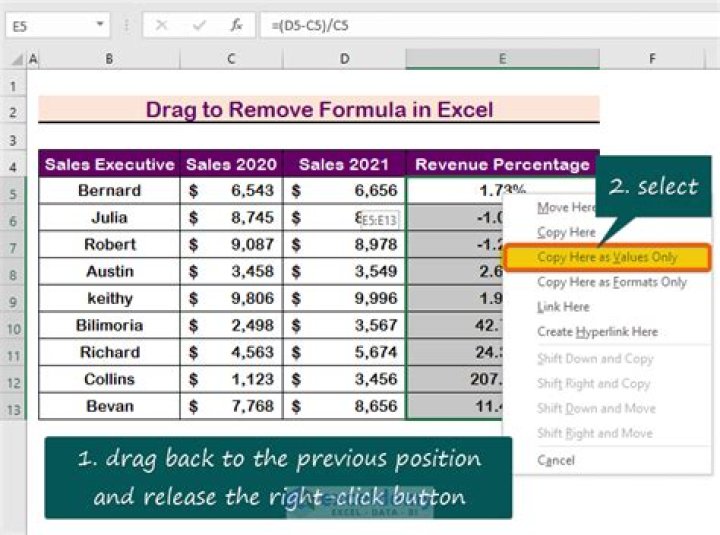The image size is (720, 535).
Task: Click Robert's Sales 2021 value 8,978
Action: click(x=344, y=244)
